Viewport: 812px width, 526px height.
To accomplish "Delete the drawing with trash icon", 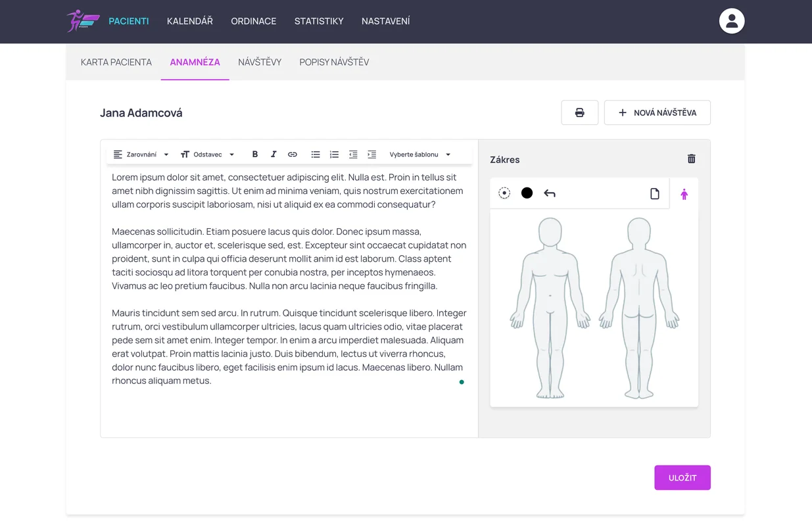I will [691, 159].
